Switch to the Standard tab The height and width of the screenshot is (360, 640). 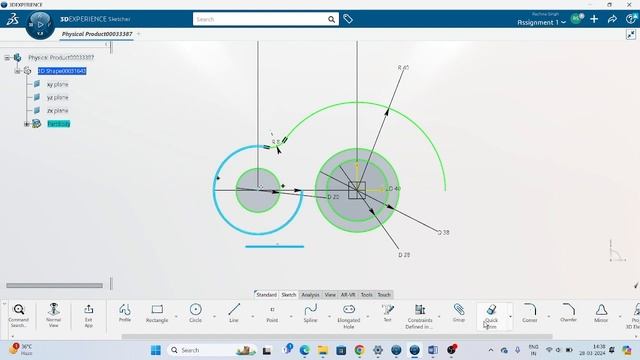pos(267,295)
